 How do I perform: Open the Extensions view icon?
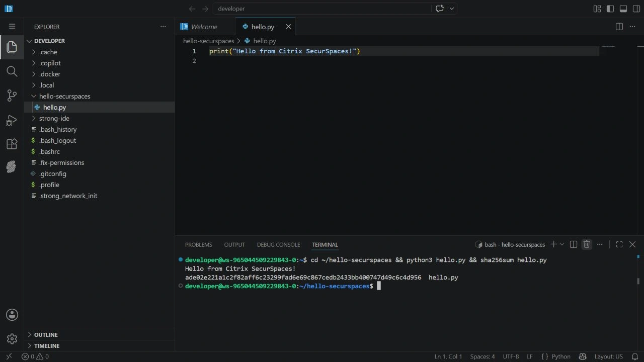12,144
